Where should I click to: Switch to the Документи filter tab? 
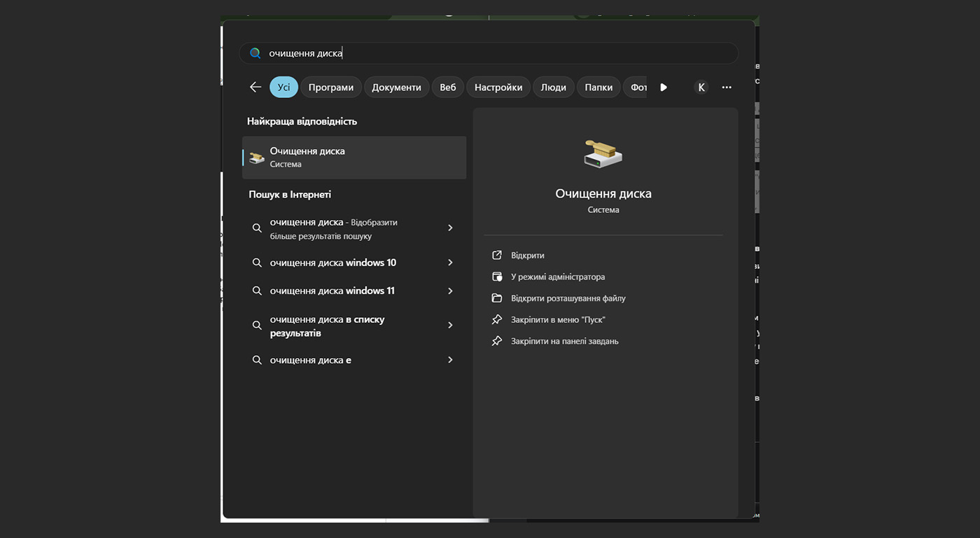pyautogui.click(x=397, y=87)
